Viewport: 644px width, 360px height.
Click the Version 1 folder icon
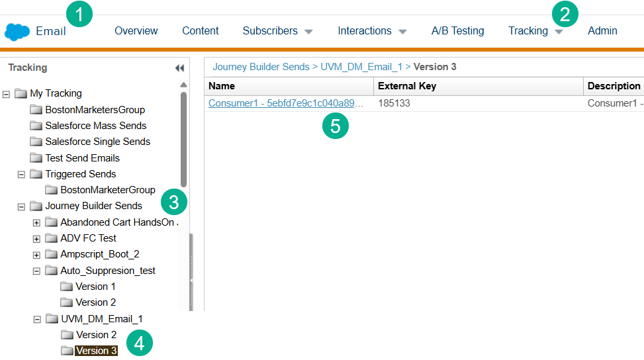(67, 287)
